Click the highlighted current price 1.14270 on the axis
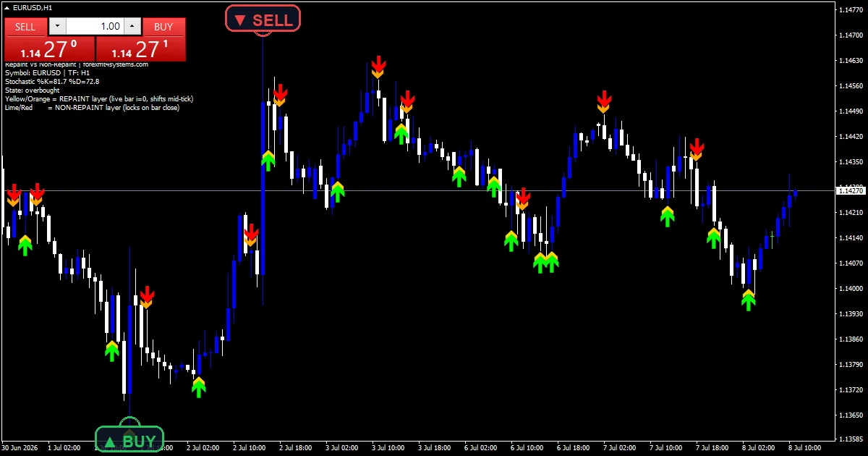The image size is (868, 456). click(x=851, y=190)
